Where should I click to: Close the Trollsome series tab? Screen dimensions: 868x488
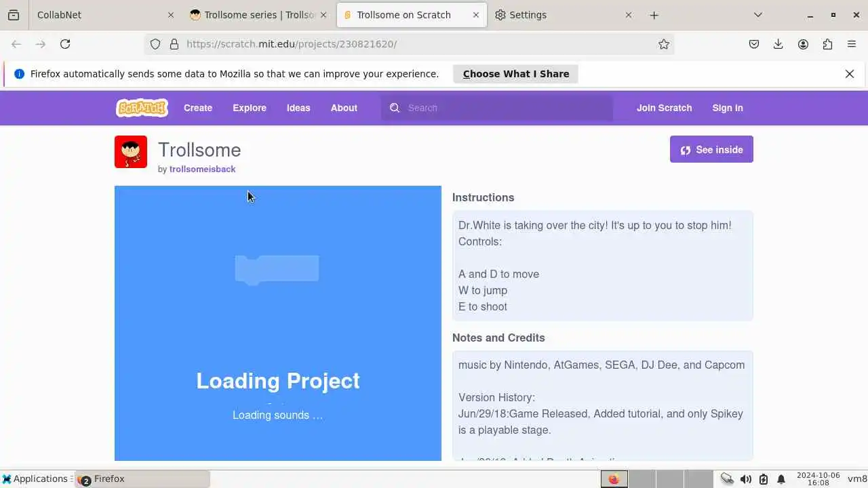[x=323, y=15]
